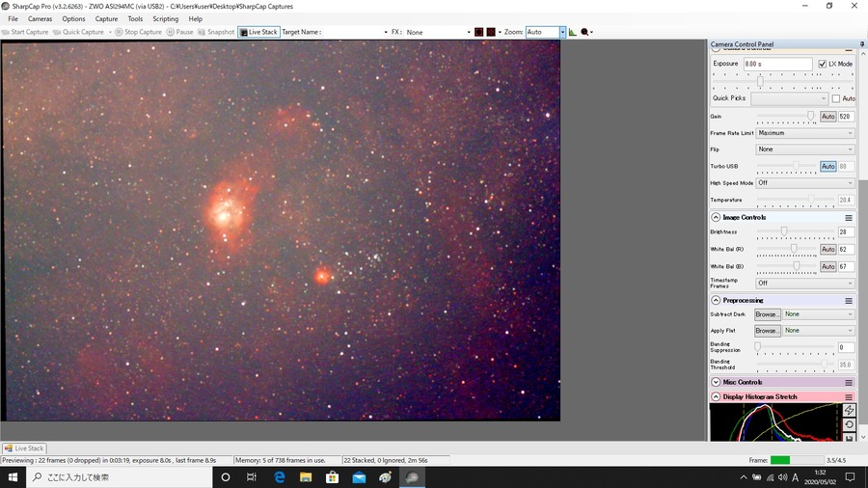Viewport: 868px width, 488px height.
Task: Click the lightning auto-stretch button
Action: (849, 410)
